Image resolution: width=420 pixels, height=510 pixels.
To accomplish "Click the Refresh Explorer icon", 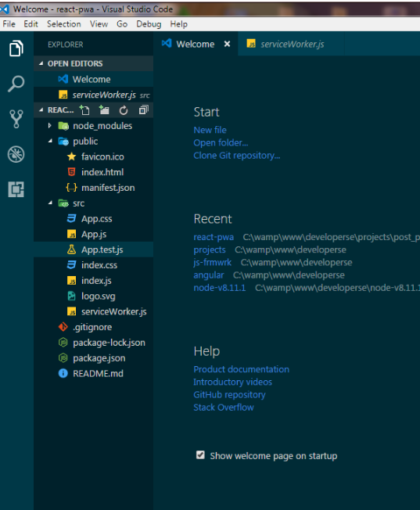I will click(124, 110).
